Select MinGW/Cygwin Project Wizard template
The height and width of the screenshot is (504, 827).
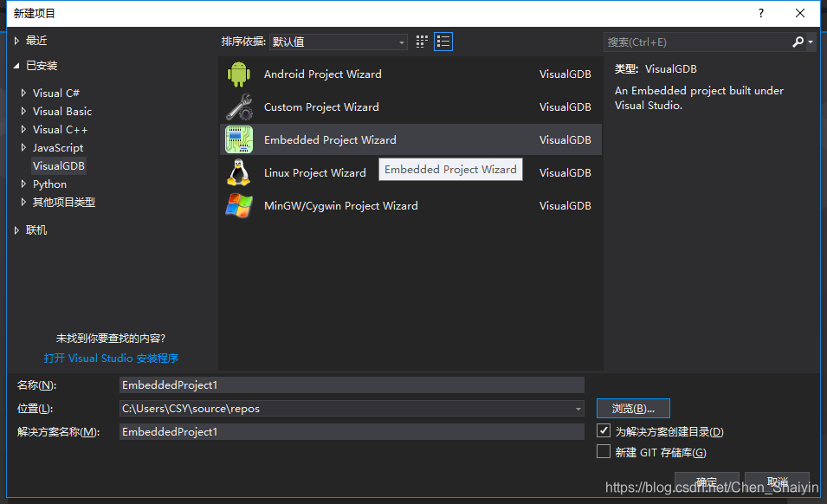[x=410, y=205]
